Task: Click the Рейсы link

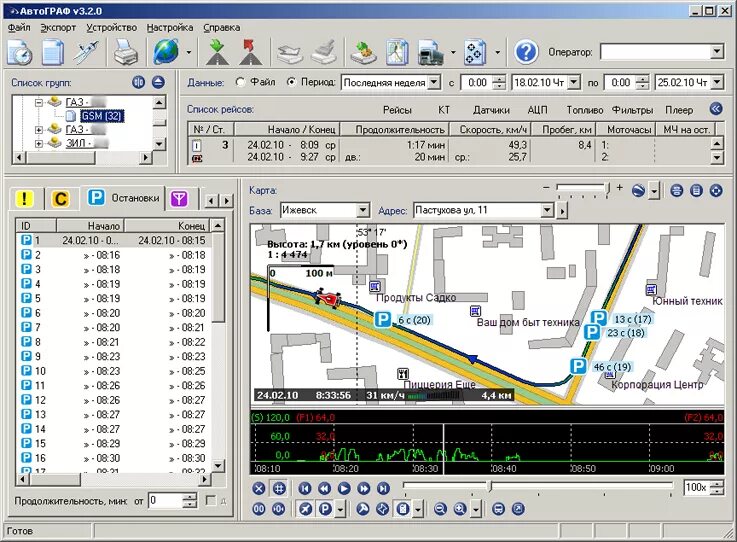Action: (397, 110)
